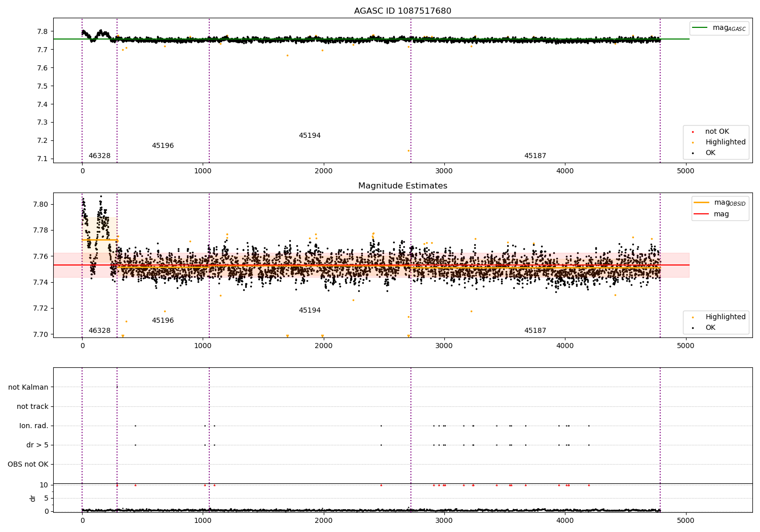This screenshot has width=760, height=532.
Task: Click the 'not Kalman' flag point in bottom plot
Action: (117, 387)
